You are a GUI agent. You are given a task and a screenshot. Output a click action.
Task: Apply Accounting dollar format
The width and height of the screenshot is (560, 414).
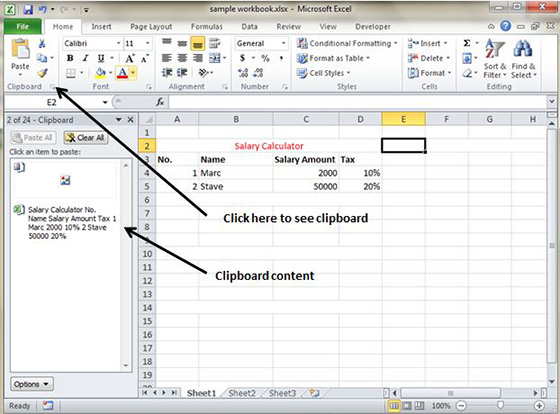(x=242, y=58)
